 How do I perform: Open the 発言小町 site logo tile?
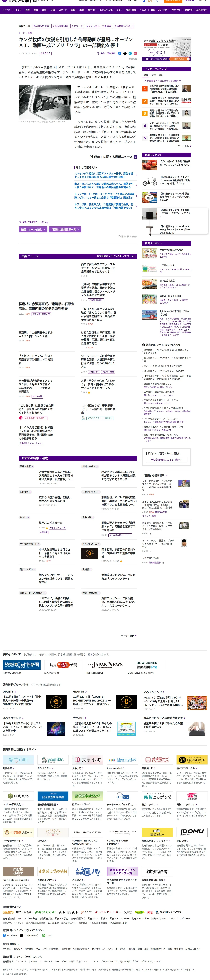18,760
